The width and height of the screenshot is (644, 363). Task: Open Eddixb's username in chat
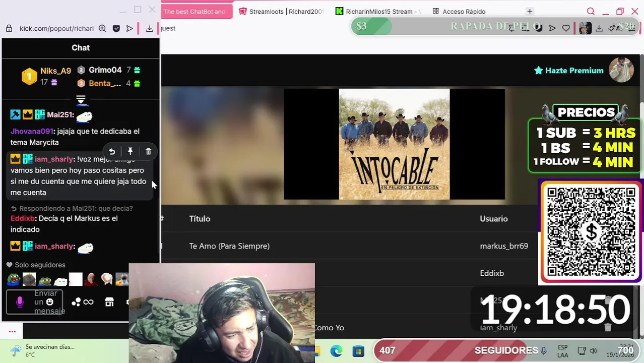(x=23, y=218)
